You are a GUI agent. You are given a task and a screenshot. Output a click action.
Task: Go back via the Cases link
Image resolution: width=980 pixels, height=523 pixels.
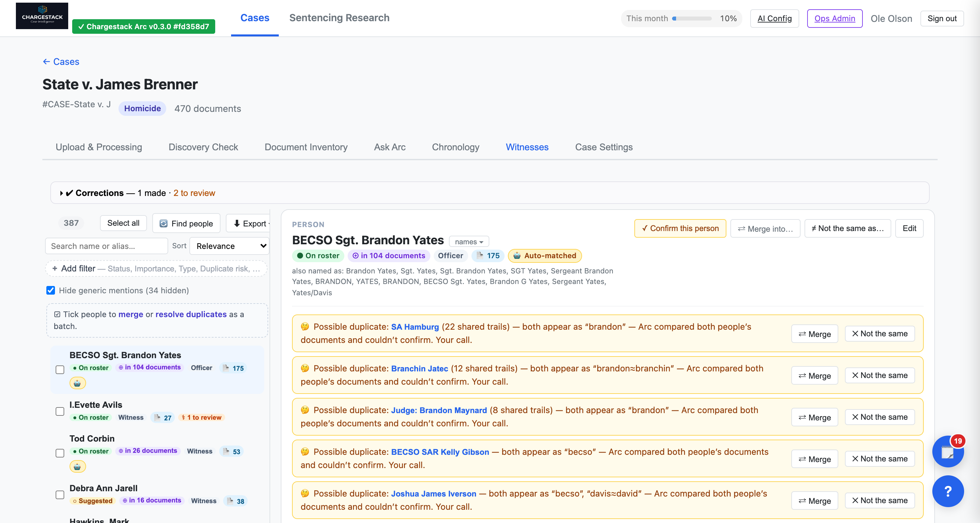click(61, 62)
